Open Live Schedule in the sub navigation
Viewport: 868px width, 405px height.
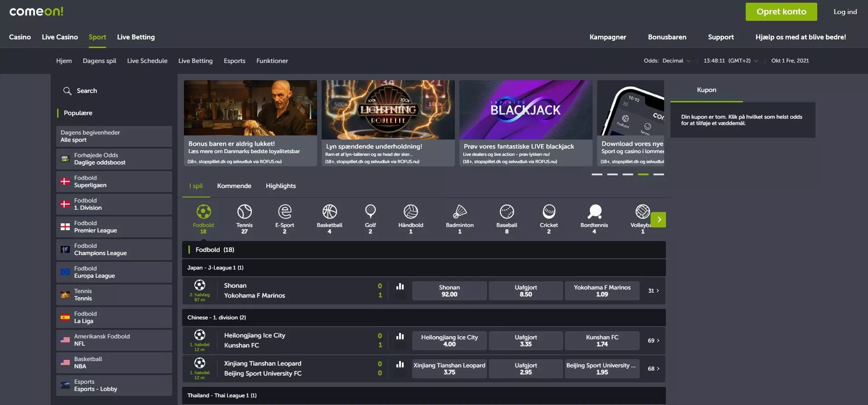[147, 61]
